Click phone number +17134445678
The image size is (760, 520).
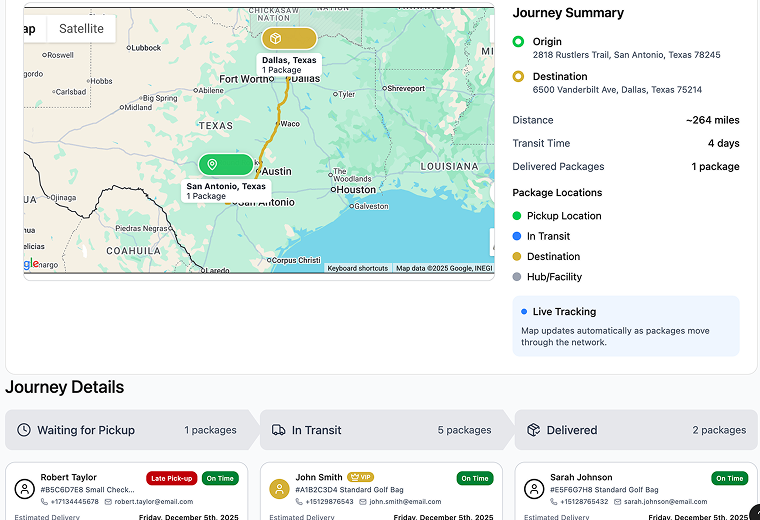75,502
